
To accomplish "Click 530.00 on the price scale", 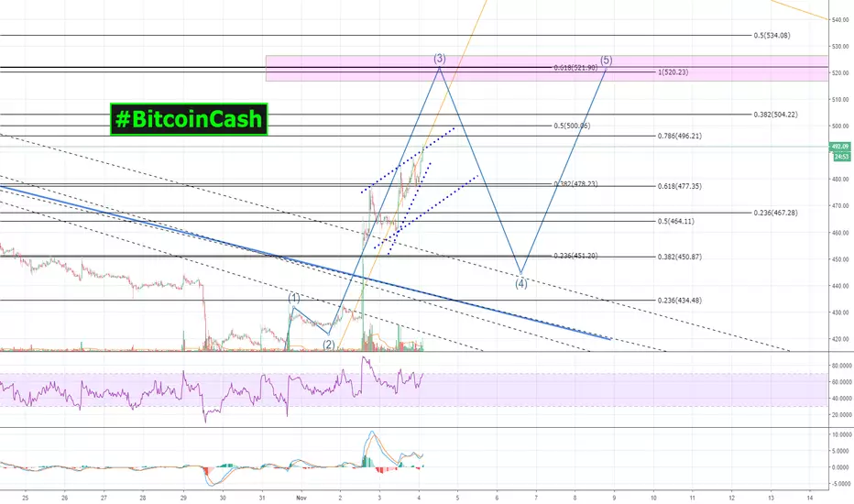I will click(x=840, y=47).
